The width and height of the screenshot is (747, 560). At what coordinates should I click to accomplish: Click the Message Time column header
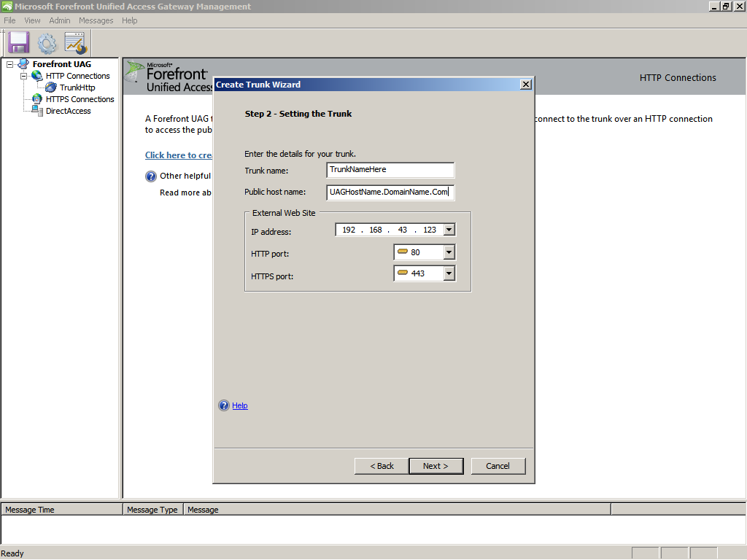(x=62, y=510)
